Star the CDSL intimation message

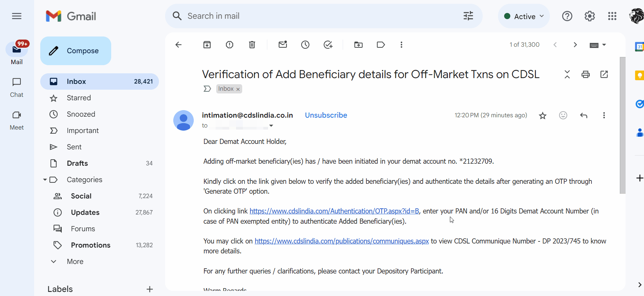coord(543,116)
